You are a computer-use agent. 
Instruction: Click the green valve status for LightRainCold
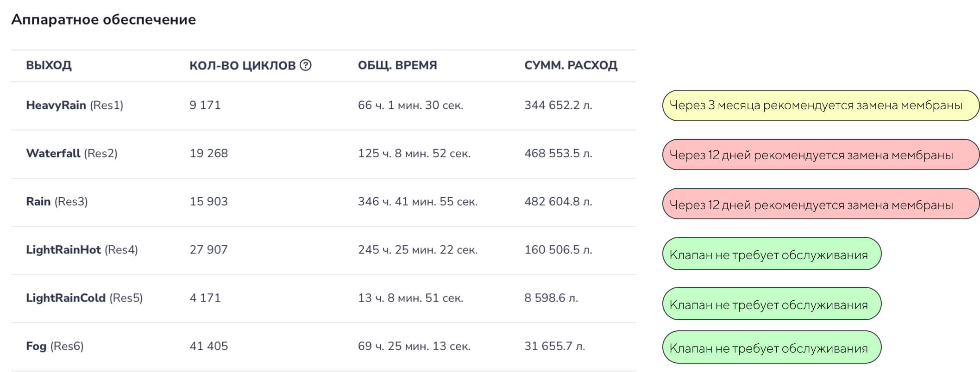coord(772,304)
